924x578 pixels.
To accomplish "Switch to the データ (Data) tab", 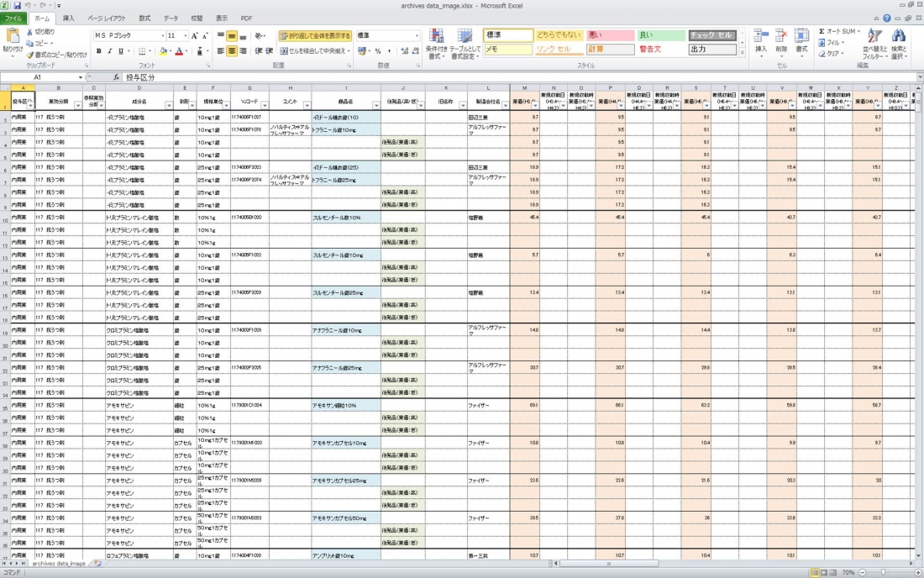I will 171,18.
